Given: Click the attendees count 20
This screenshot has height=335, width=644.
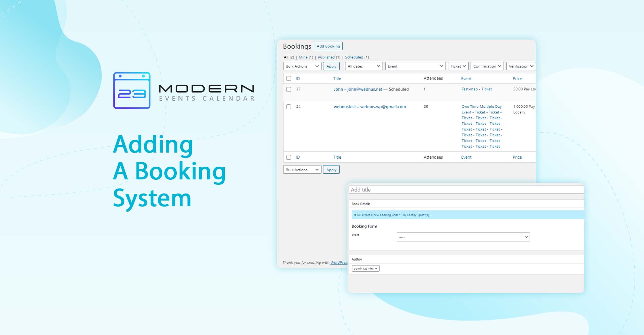Looking at the screenshot, I should (x=426, y=107).
